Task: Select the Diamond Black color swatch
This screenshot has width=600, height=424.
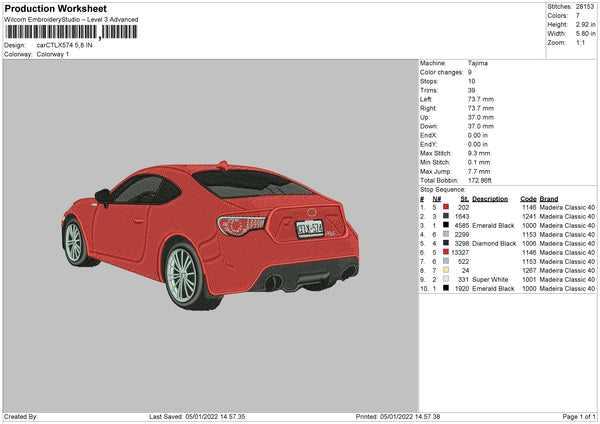Action: [x=445, y=243]
